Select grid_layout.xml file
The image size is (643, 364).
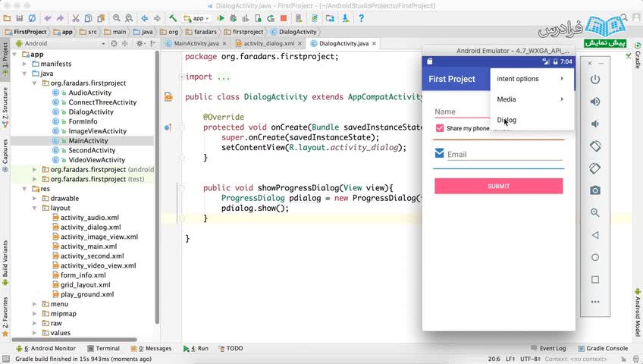[x=85, y=285]
